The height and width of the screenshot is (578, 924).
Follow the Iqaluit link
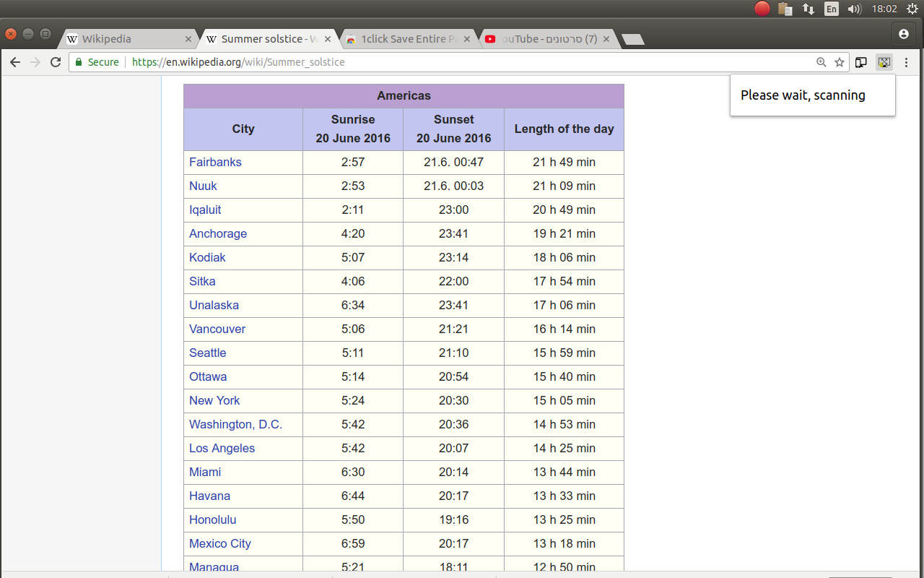coord(205,210)
